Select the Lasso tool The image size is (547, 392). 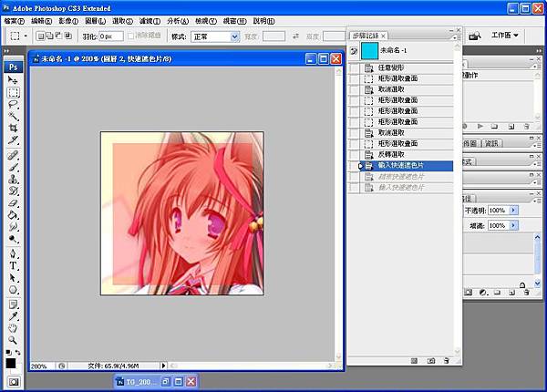tap(13, 104)
